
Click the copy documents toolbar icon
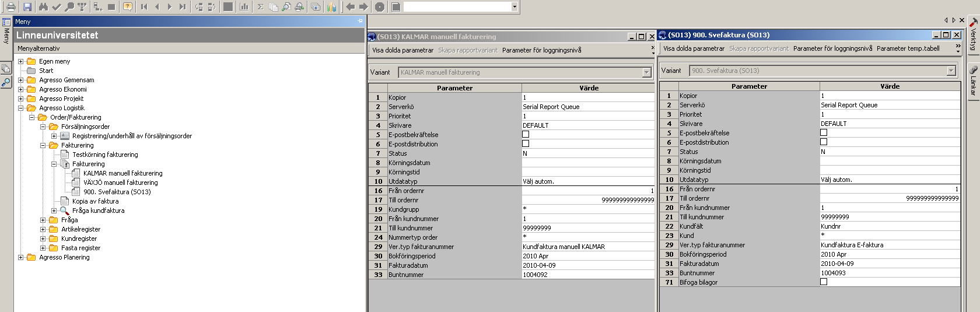click(273, 7)
